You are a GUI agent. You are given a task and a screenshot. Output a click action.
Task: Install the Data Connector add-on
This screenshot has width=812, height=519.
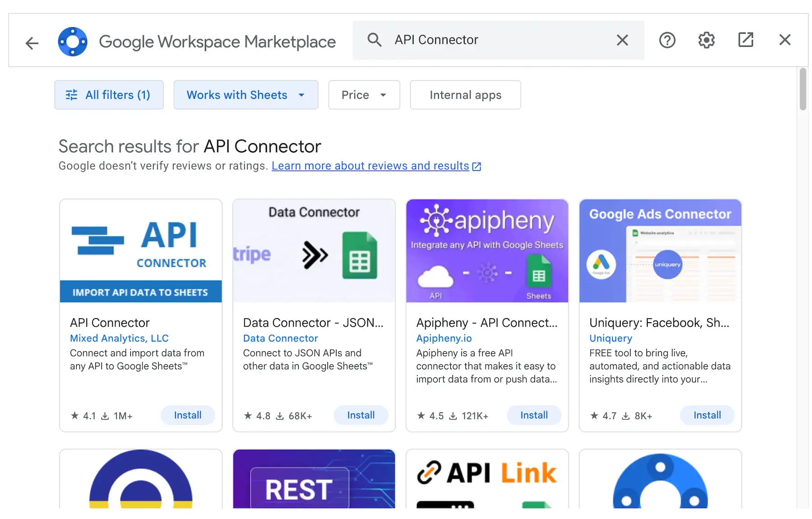tap(361, 415)
